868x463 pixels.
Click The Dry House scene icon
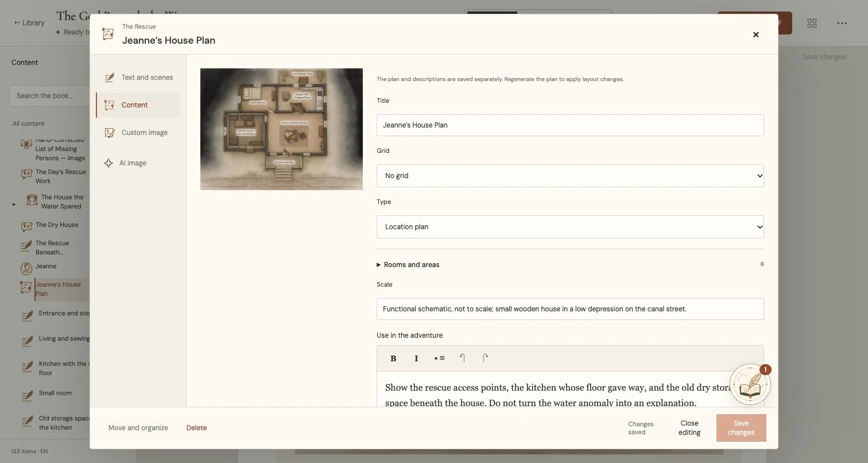26,227
